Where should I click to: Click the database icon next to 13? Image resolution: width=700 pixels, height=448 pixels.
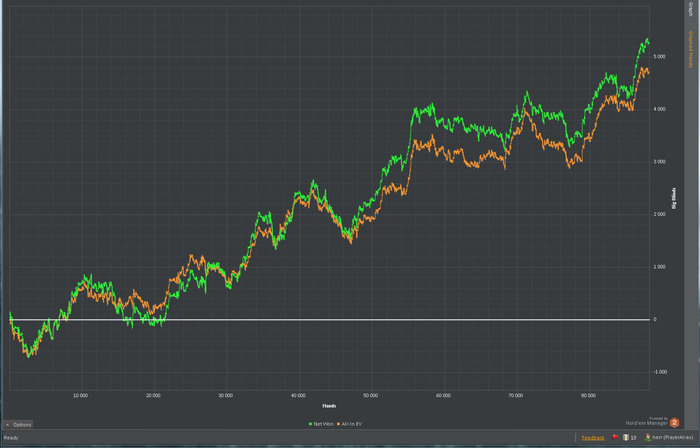click(626, 437)
